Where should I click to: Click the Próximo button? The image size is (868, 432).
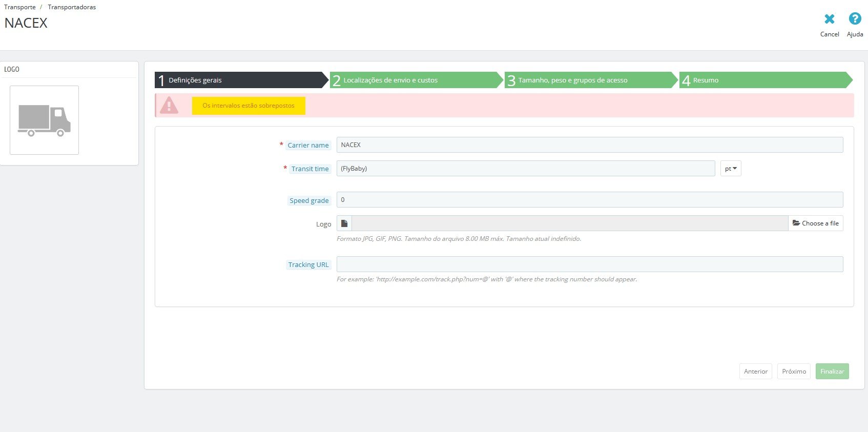click(794, 372)
